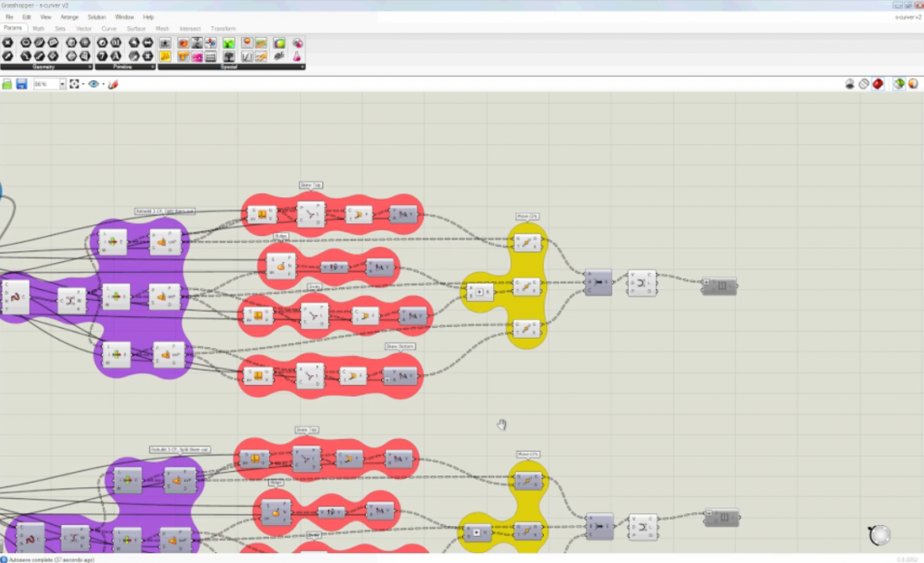The image size is (924, 563).
Task: Switch to the Transform tab
Action: tap(223, 28)
